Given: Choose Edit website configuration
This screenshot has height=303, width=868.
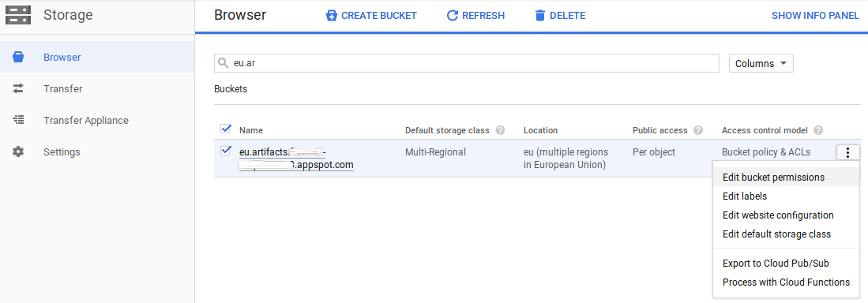Looking at the screenshot, I should (786, 215).
